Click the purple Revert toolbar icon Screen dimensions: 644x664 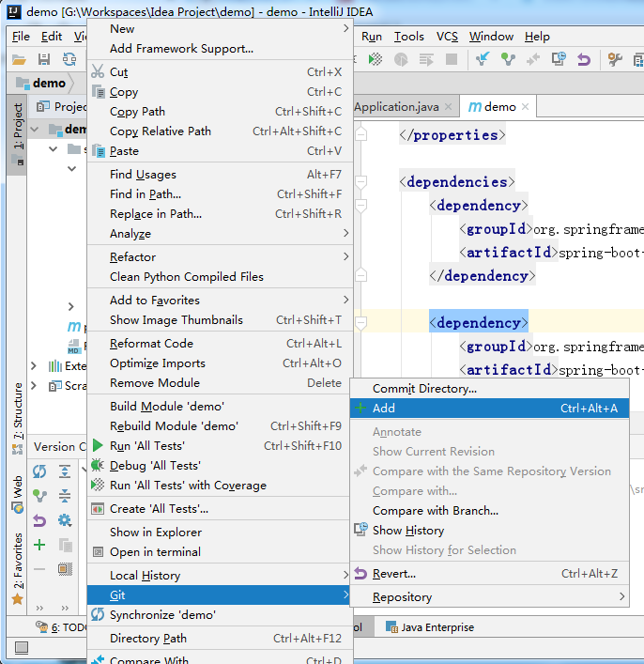584,59
